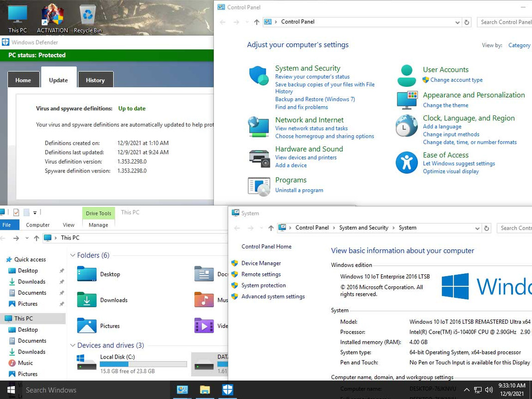Screen dimensions: 532x399
Task: Open the Recycle Bin desktop icon
Action: click(x=88, y=17)
